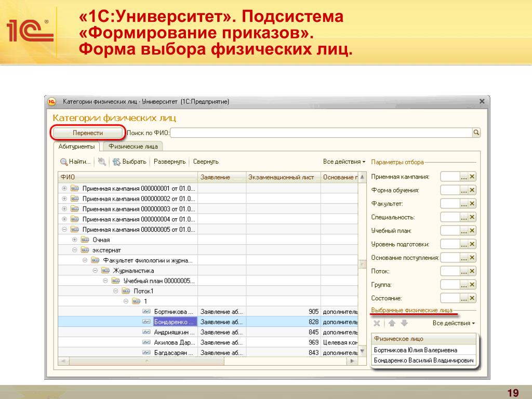532x399 pixels.
Task: Click Развернуть to expand all groups
Action: click(x=170, y=162)
